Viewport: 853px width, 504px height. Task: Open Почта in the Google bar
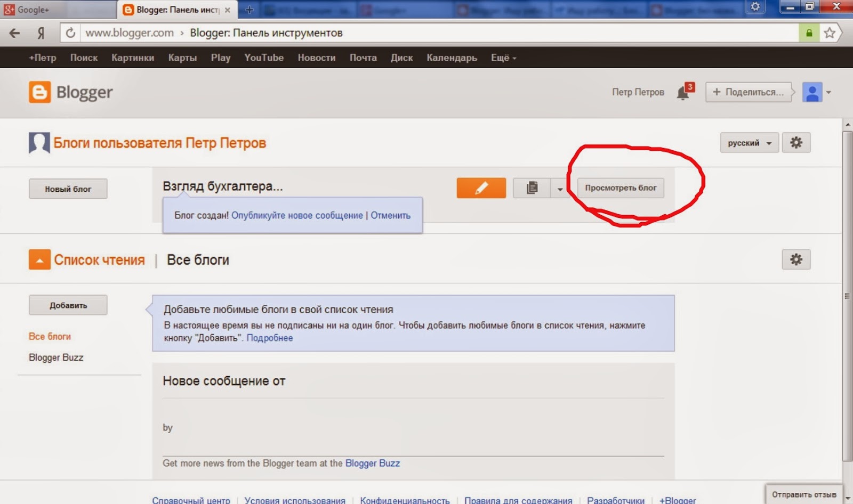(x=363, y=58)
